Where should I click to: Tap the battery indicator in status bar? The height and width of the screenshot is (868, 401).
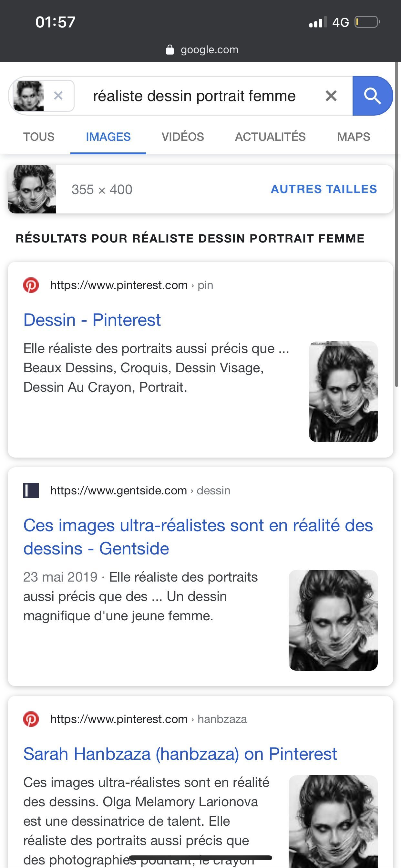367,22
